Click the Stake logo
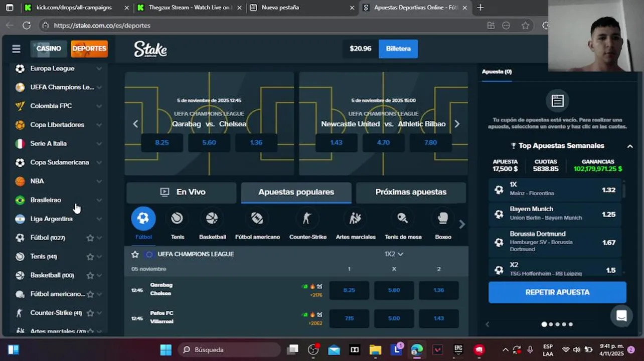This screenshot has width=644, height=361. 150,49
